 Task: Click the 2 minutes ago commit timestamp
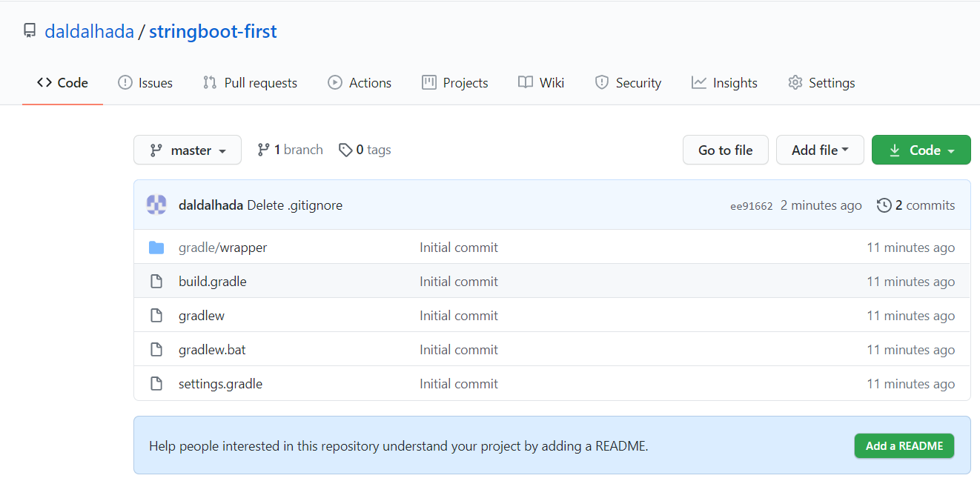pos(821,205)
